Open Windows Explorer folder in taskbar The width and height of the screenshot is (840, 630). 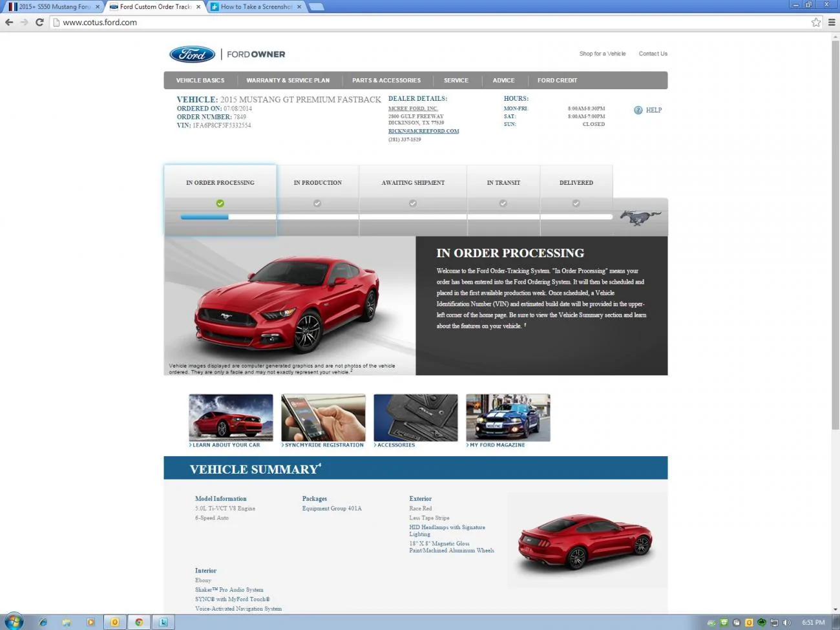coord(67,622)
